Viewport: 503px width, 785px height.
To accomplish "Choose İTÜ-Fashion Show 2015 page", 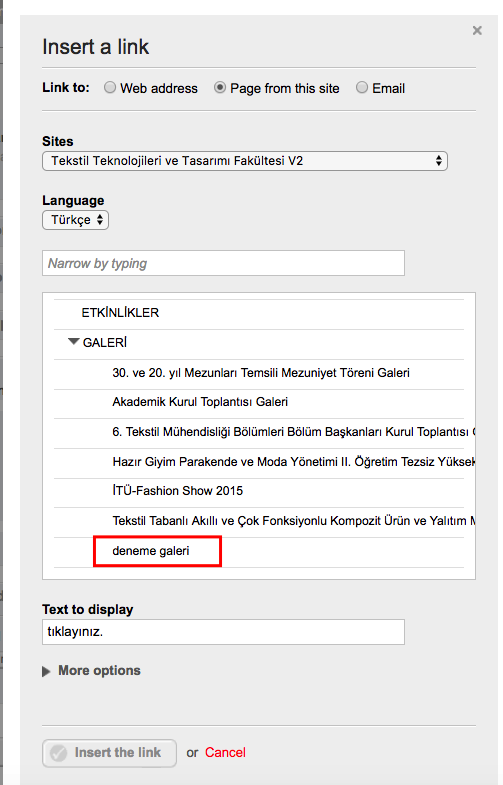I will click(x=177, y=491).
